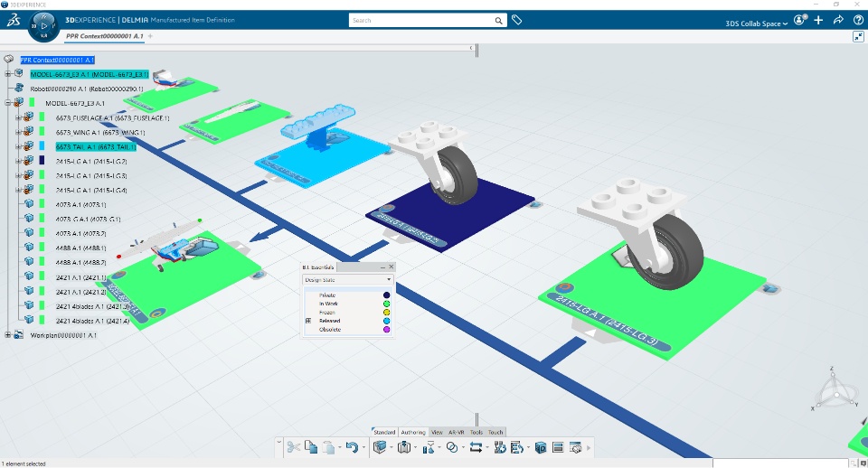
Task: Switch to the Tools tab
Action: point(476,432)
